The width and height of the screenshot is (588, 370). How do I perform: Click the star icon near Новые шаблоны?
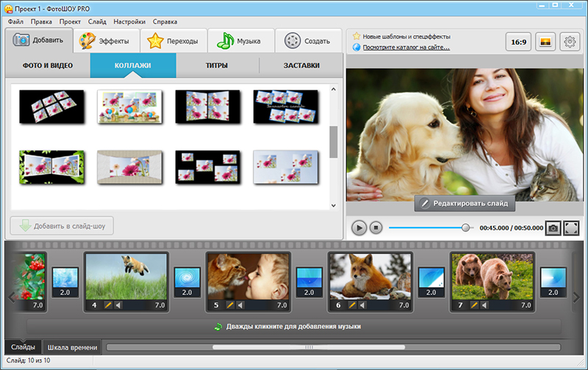(x=356, y=36)
